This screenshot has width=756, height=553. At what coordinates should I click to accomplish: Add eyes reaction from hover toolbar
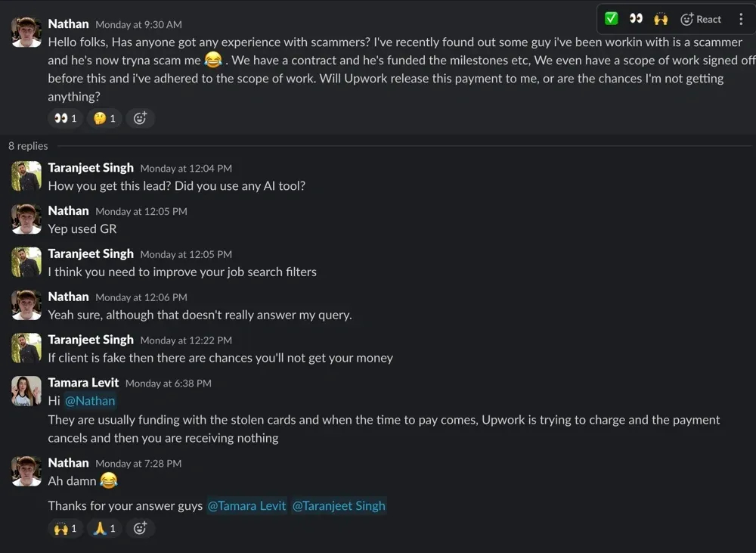click(x=636, y=19)
